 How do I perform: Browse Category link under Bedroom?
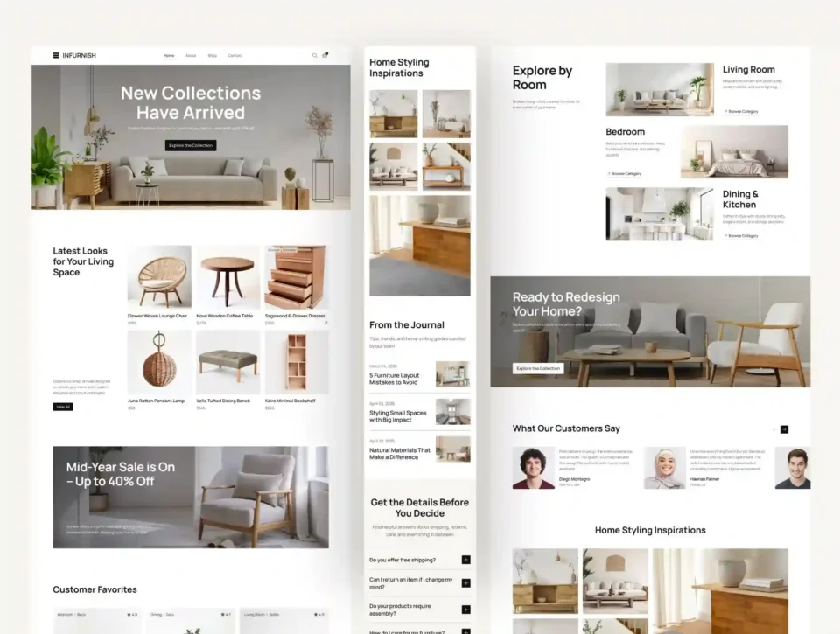(x=625, y=174)
